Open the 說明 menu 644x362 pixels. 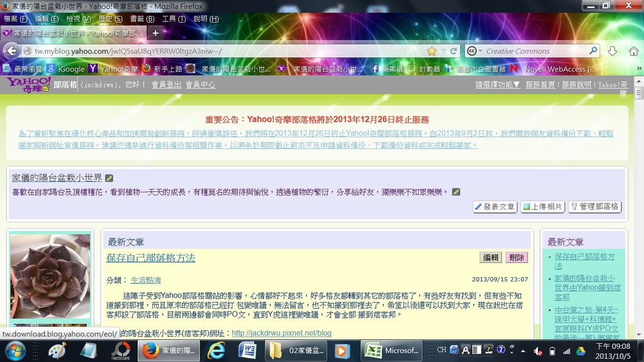click(206, 19)
